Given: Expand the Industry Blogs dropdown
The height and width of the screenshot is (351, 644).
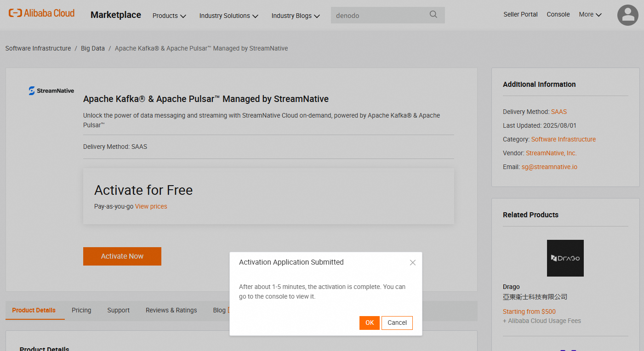Looking at the screenshot, I should click(x=295, y=16).
